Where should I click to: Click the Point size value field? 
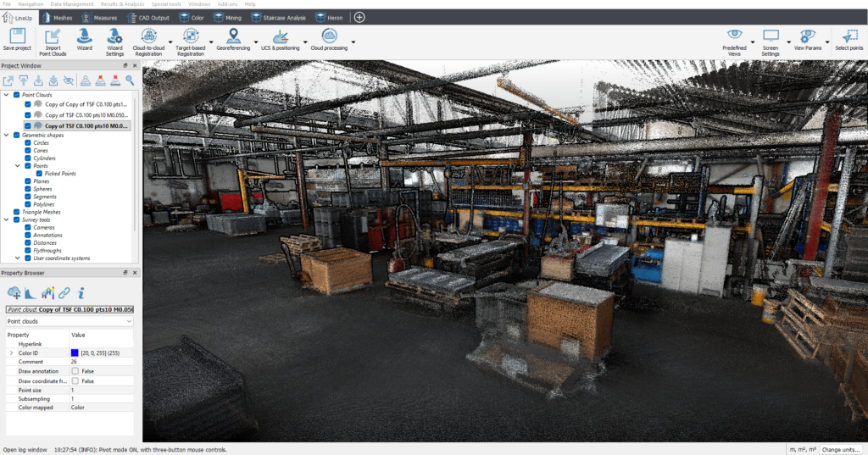point(102,390)
